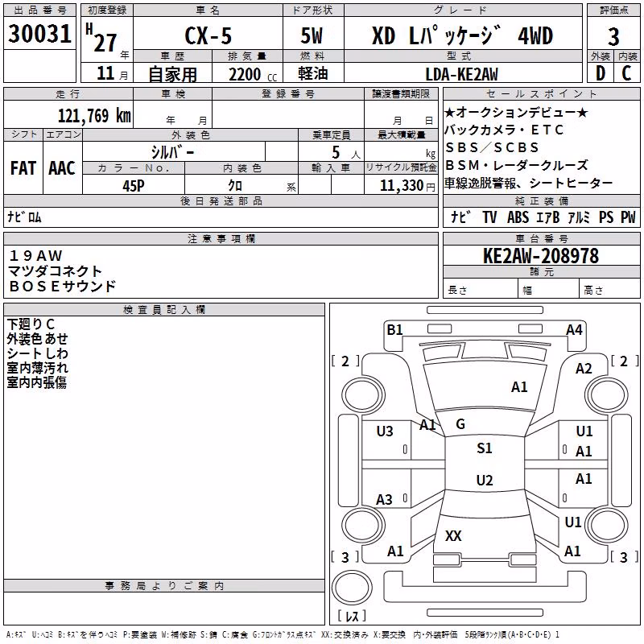Select the later-shipped part ナビロム
The width and height of the screenshot is (644, 644).
tap(24, 217)
